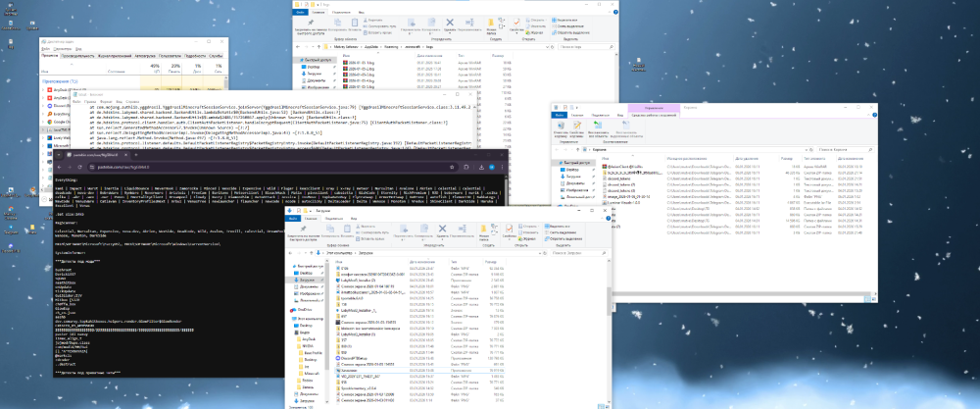Click Copy path in logs window ribbon
The image size is (980, 409).
click(x=379, y=26)
